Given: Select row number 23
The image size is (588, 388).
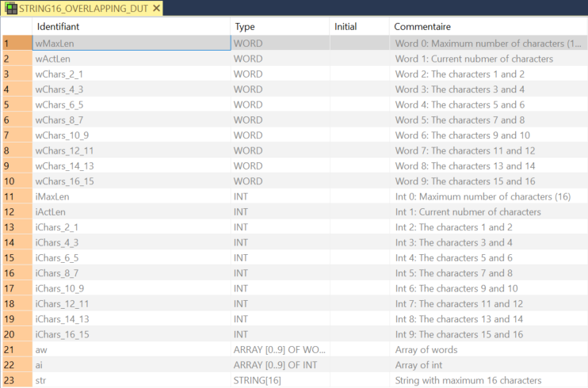Looking at the screenshot, I should click(x=16, y=380).
